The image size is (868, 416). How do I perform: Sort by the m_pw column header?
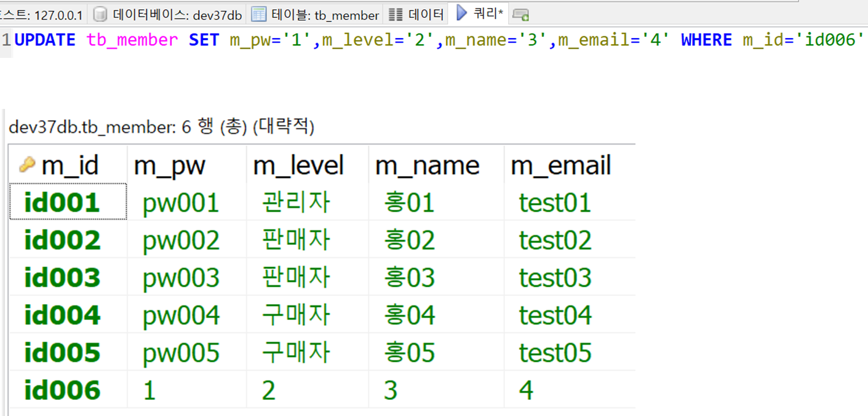(186, 165)
